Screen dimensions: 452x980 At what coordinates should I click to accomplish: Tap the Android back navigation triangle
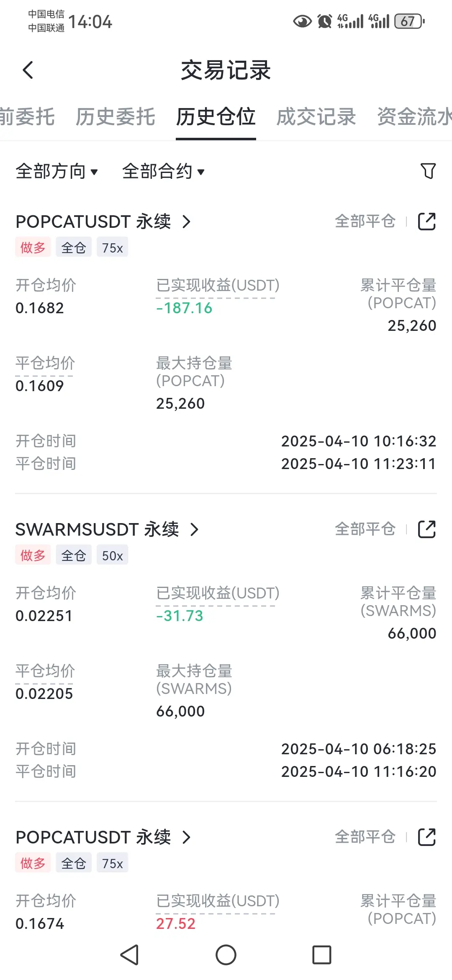pos(130,955)
